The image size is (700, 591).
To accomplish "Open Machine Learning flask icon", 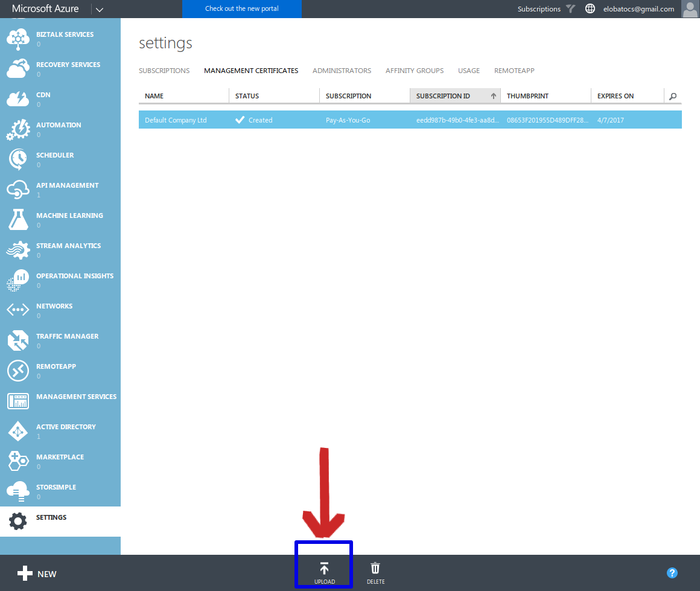I will 18,219.
